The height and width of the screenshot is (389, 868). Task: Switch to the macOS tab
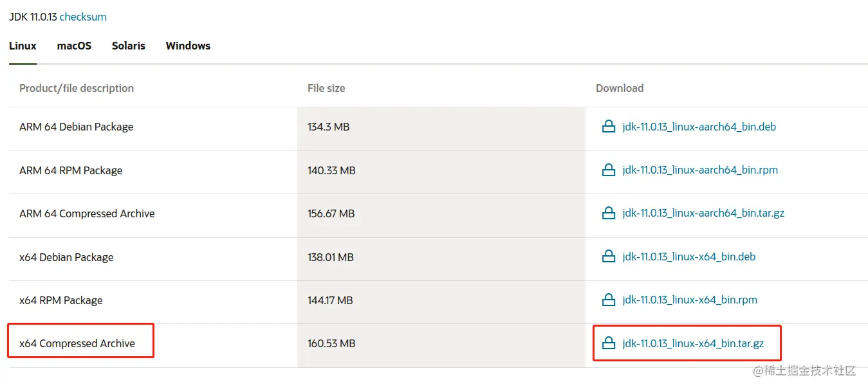point(74,46)
